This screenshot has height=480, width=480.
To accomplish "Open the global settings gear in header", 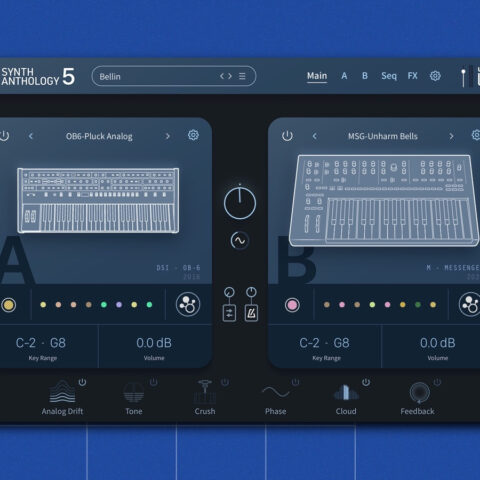I will click(x=435, y=76).
